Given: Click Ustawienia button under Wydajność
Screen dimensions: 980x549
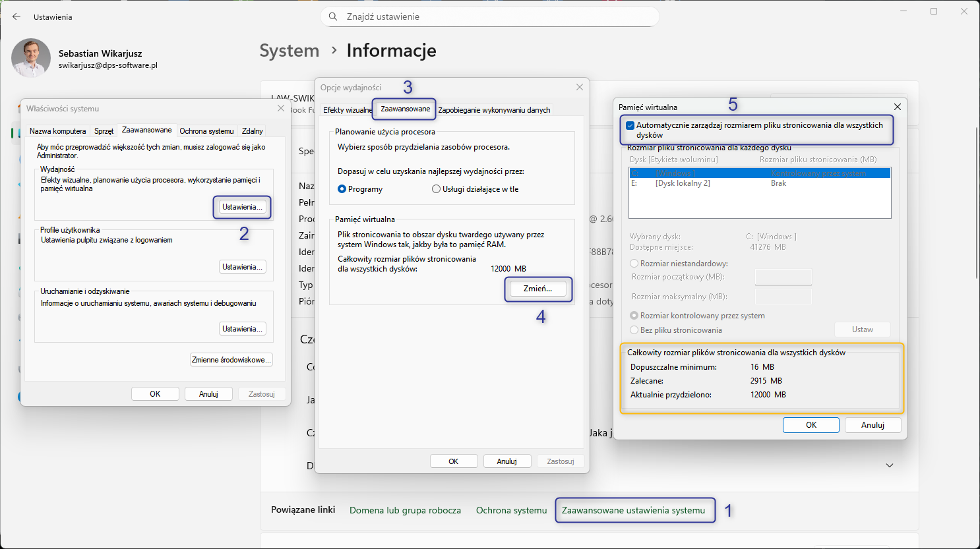Looking at the screenshot, I should coord(242,207).
